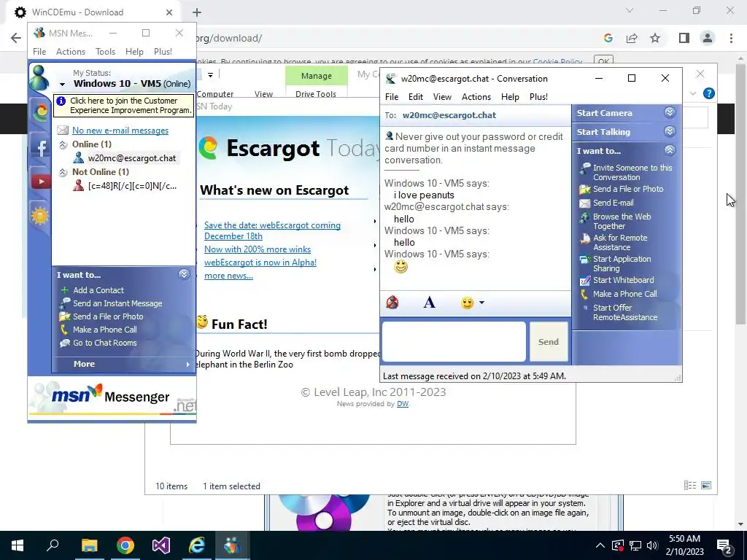Click Chrome share page icon
Image resolution: width=747 pixels, height=560 pixels.
pos(632,38)
